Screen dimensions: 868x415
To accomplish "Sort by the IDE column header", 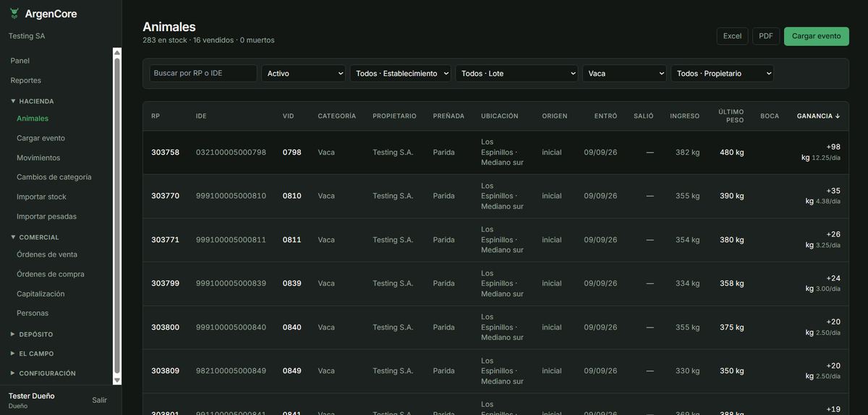I will coord(201,116).
